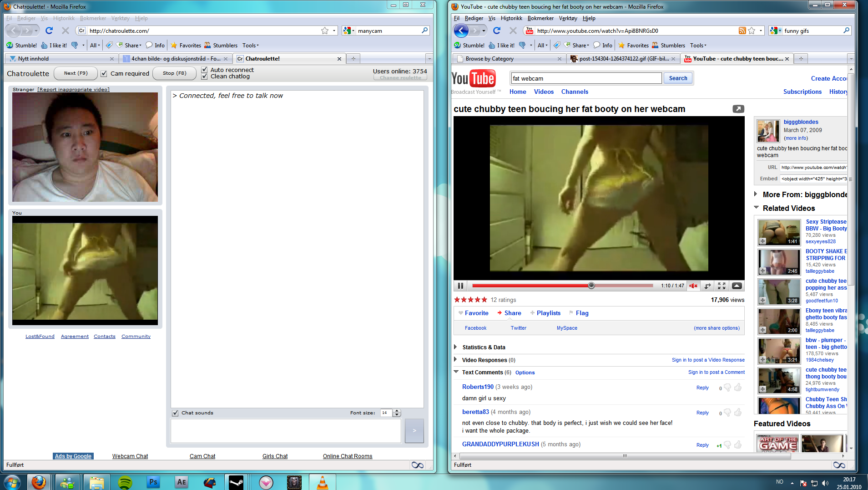Expand Video Responses section
Screen dimensions: 868x490
click(455, 360)
